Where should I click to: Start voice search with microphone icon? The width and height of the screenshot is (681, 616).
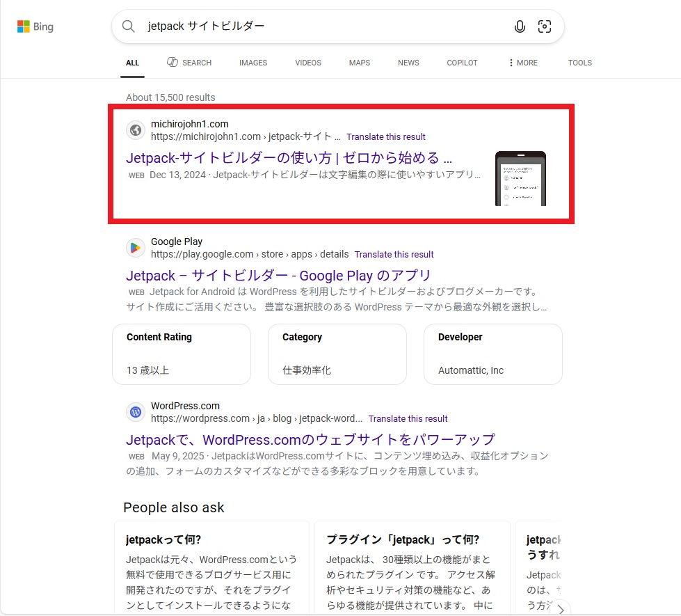[x=520, y=26]
